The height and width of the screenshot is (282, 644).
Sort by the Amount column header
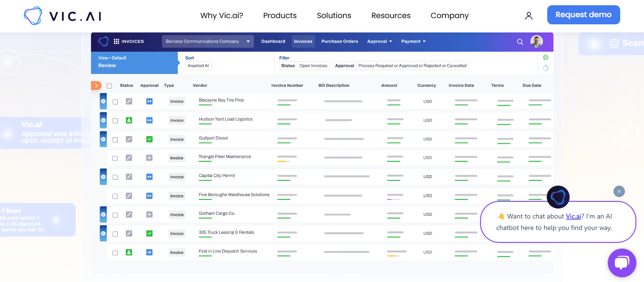coord(389,85)
